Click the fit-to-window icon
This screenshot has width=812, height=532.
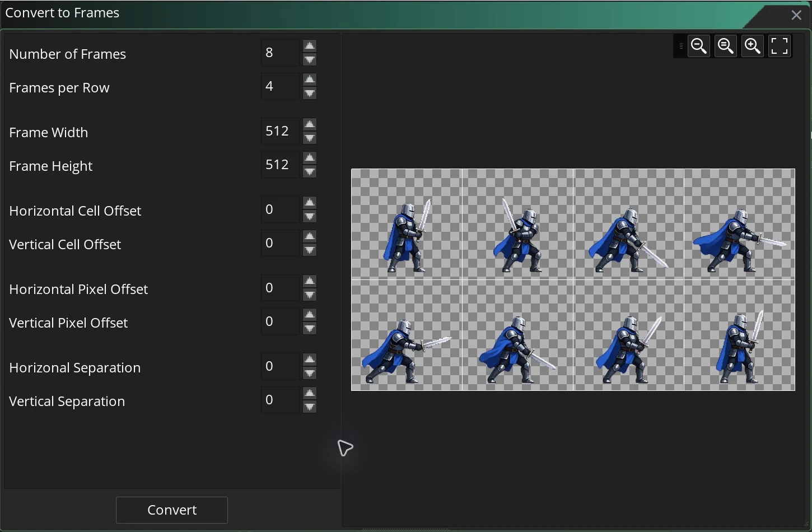pos(780,46)
